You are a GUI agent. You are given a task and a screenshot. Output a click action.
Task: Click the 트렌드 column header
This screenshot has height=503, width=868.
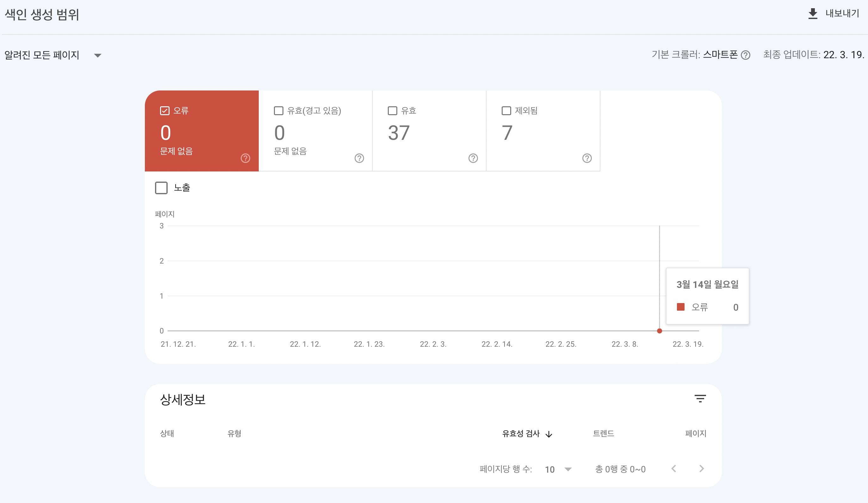click(603, 433)
